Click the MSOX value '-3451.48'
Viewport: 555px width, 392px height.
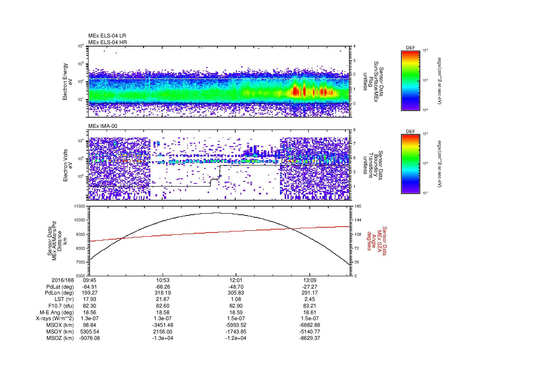tap(163, 325)
